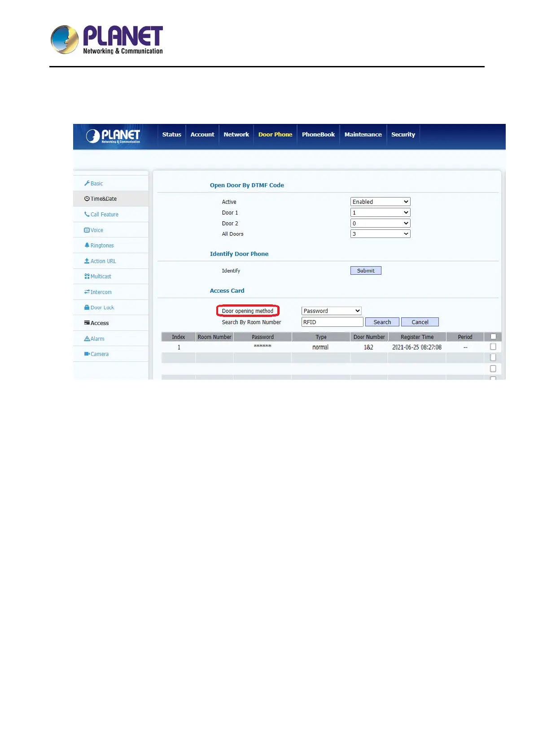Open the Door Lock link
534x756 pixels.
click(x=102, y=308)
